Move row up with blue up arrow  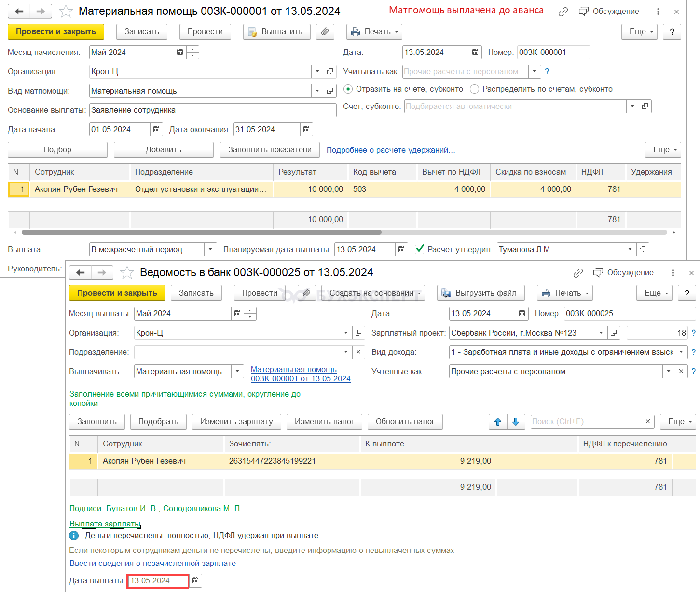pos(498,422)
